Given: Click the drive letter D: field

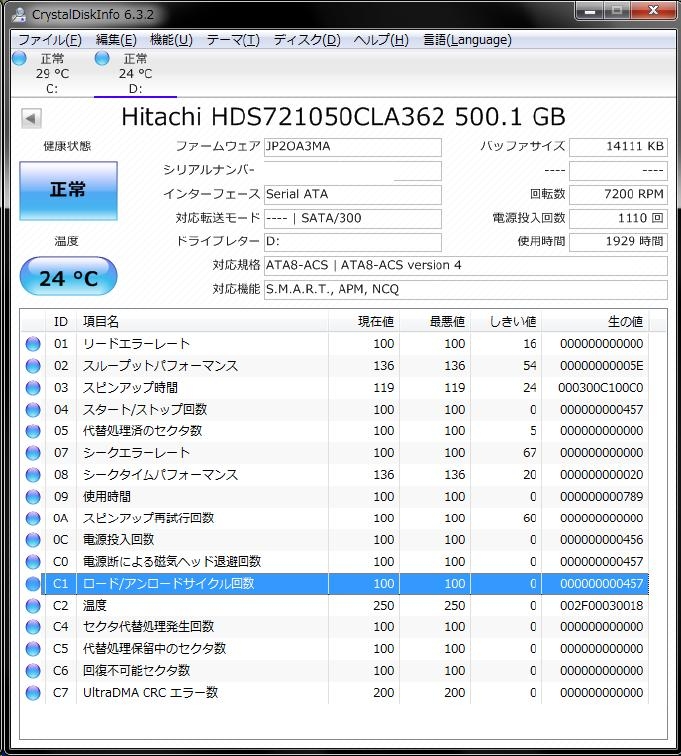Looking at the screenshot, I should tap(353, 242).
